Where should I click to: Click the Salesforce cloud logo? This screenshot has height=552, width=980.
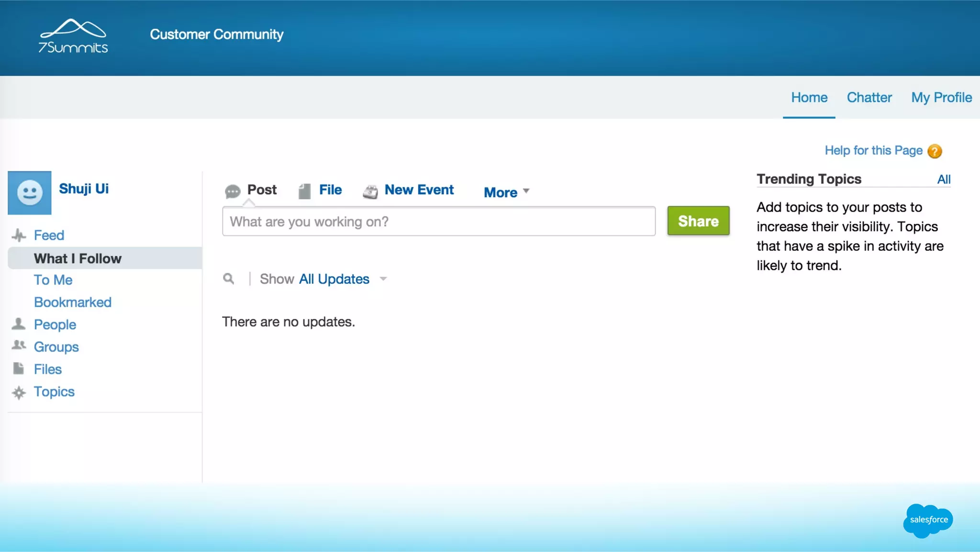tap(928, 520)
